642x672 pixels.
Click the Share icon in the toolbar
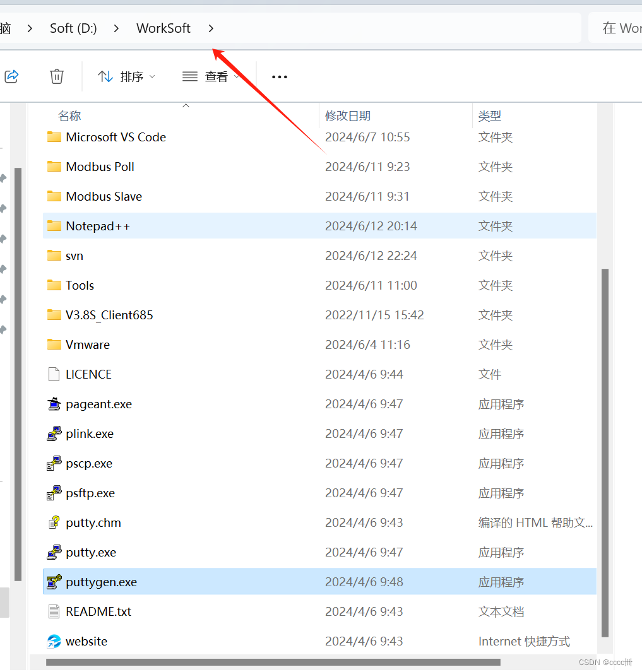tap(11, 77)
